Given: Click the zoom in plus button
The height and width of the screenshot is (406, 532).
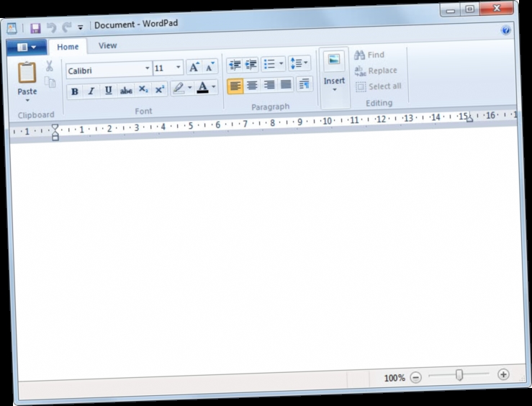Looking at the screenshot, I should tap(503, 374).
